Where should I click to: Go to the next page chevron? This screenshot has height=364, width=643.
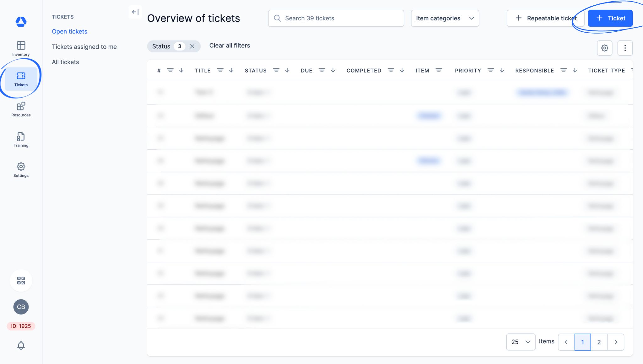click(x=616, y=342)
